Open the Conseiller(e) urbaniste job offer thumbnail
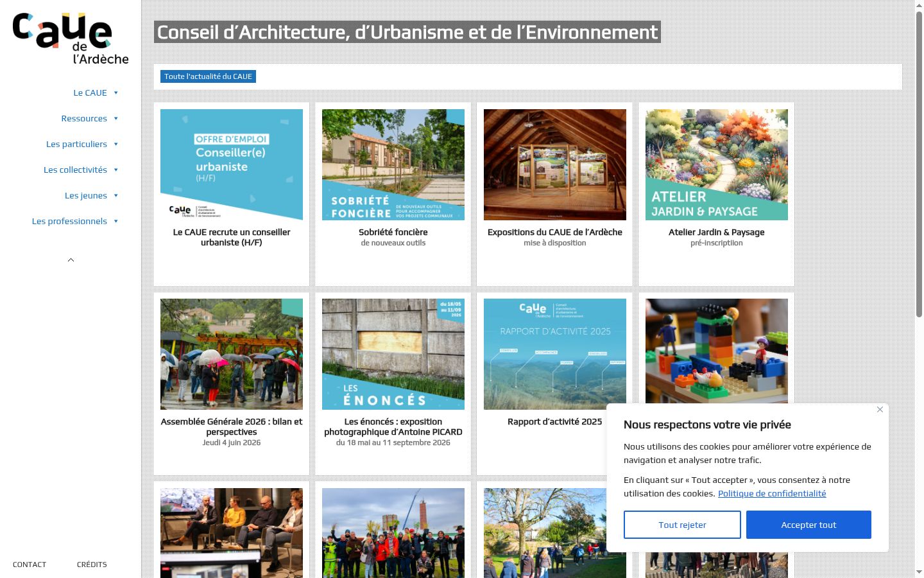 [232, 164]
